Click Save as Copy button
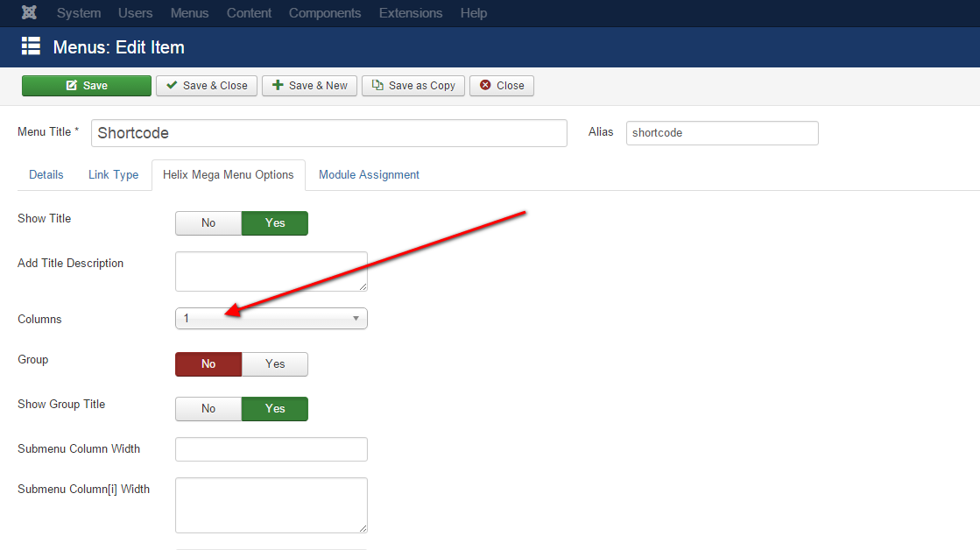This screenshot has width=980, height=550. click(x=413, y=86)
